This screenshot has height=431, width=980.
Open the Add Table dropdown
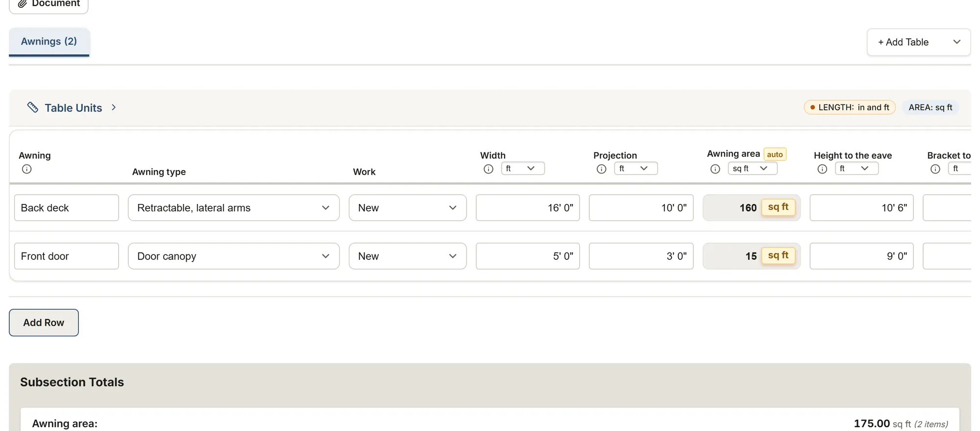pyautogui.click(x=919, y=42)
